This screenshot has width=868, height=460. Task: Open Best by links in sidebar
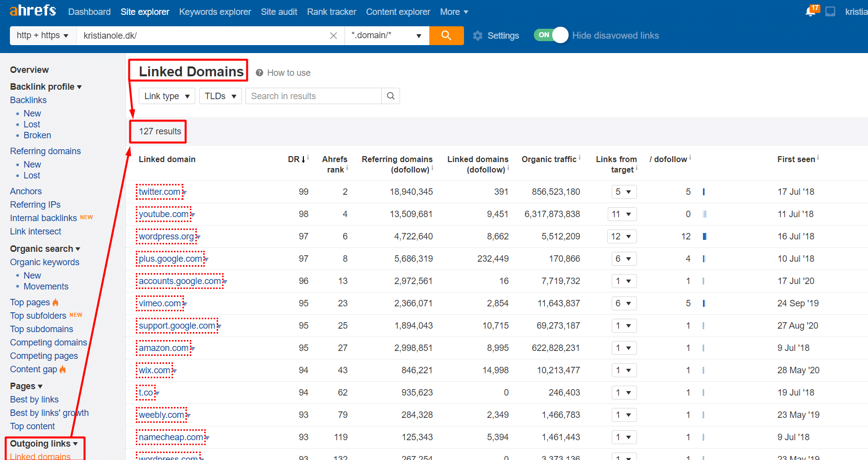coord(34,400)
